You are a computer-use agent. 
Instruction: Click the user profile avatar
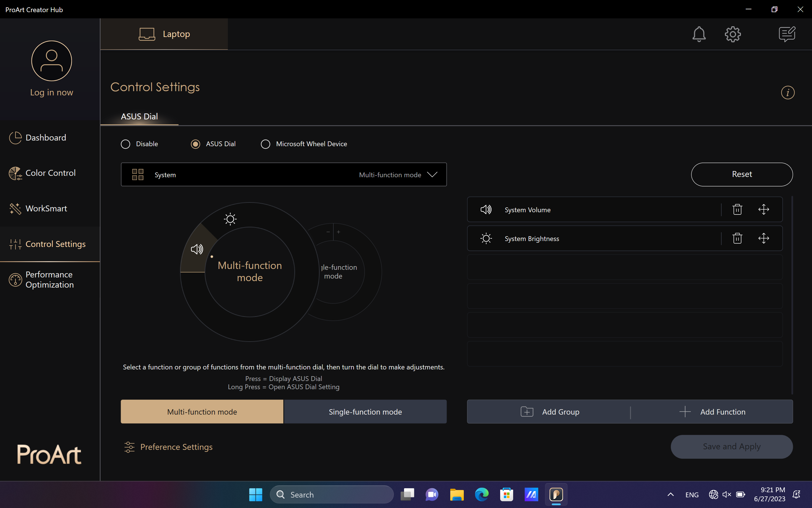pos(51,61)
